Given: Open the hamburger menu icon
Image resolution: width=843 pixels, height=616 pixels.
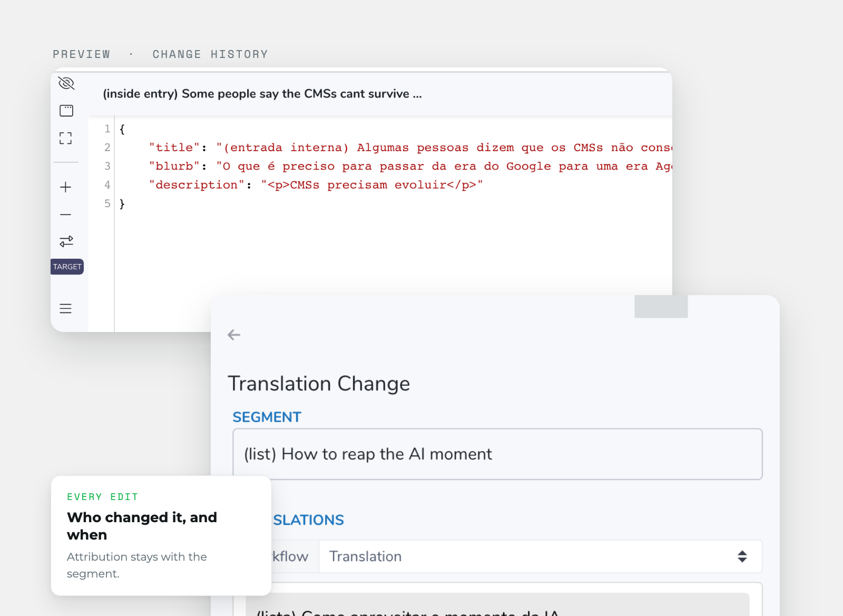Looking at the screenshot, I should (66, 309).
